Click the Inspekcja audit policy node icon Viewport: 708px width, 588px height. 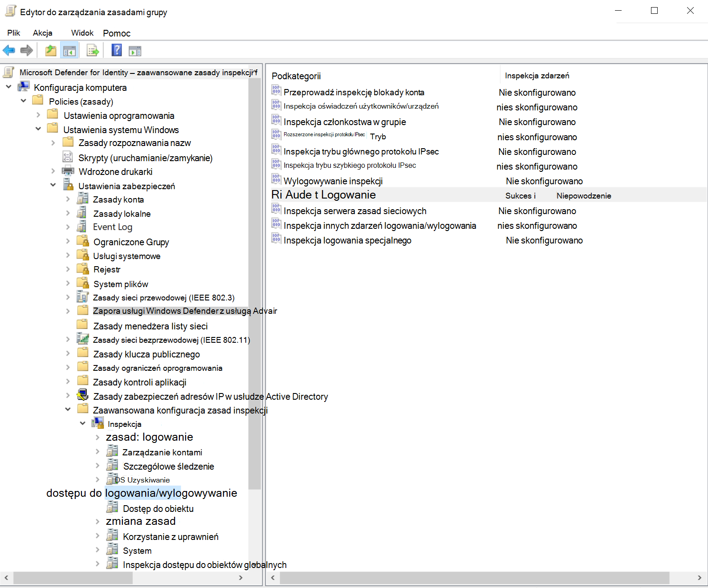(x=98, y=423)
